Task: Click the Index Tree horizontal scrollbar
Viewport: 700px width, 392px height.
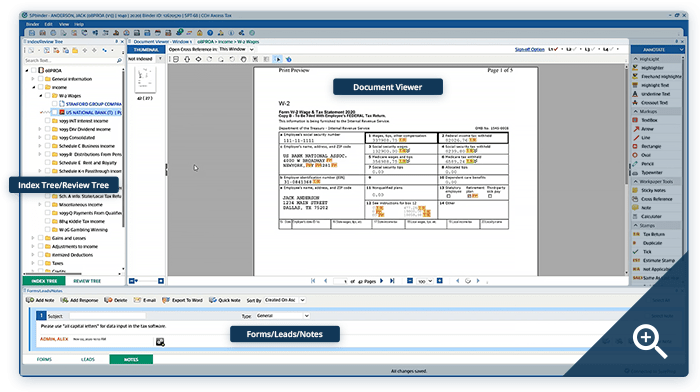Action: (58, 274)
